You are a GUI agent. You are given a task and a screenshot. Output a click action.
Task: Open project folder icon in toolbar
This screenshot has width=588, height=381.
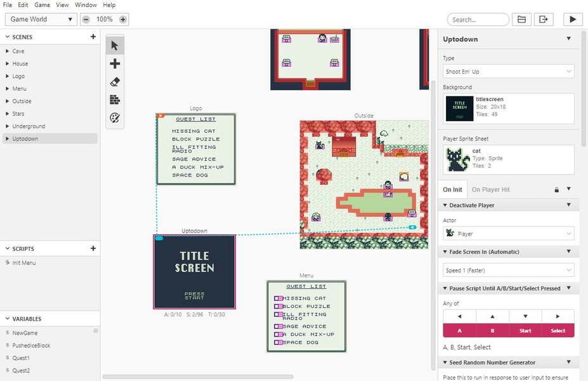point(521,20)
